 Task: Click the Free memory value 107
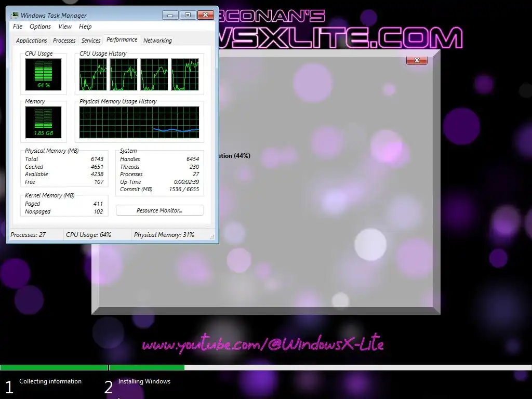(x=99, y=182)
